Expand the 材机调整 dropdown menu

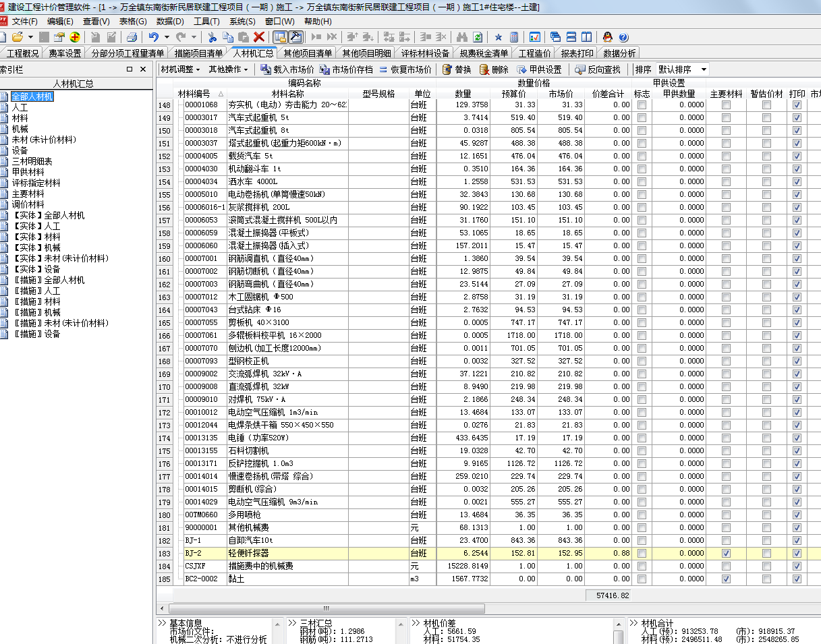[x=180, y=69]
